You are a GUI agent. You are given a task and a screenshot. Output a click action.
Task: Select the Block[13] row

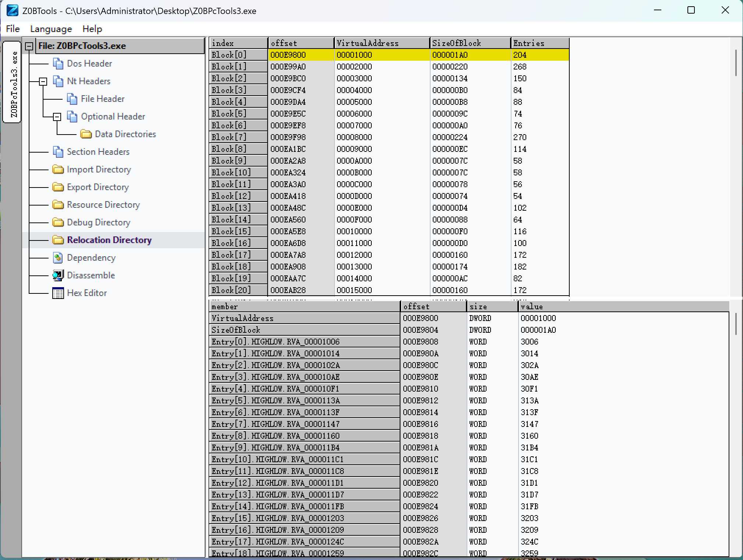click(x=389, y=208)
